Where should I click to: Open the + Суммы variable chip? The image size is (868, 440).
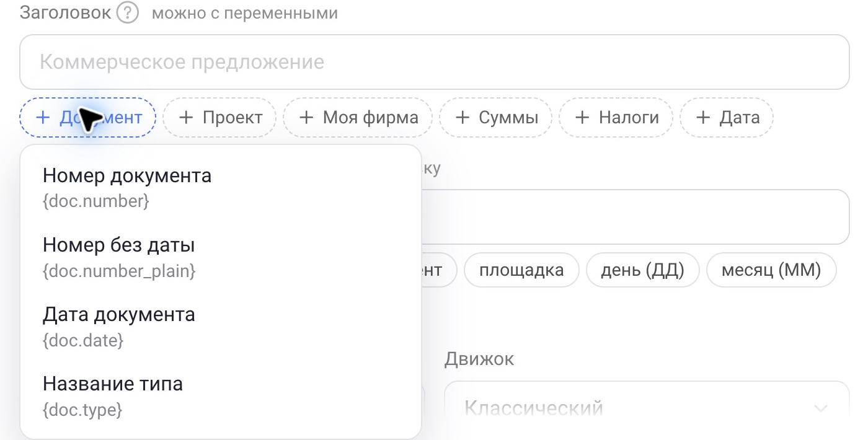pos(495,118)
